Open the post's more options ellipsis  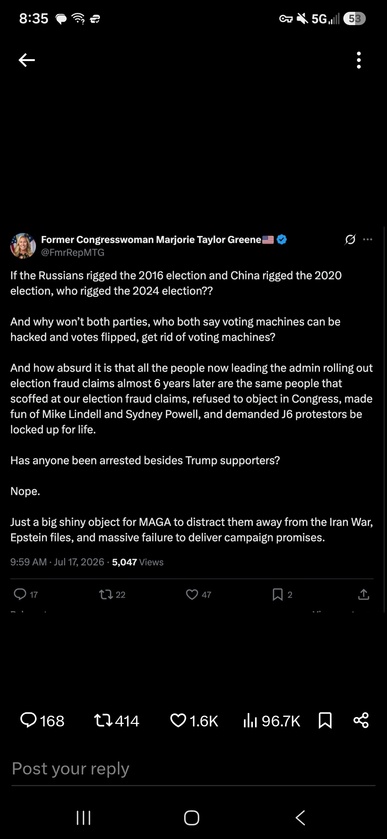click(x=367, y=240)
